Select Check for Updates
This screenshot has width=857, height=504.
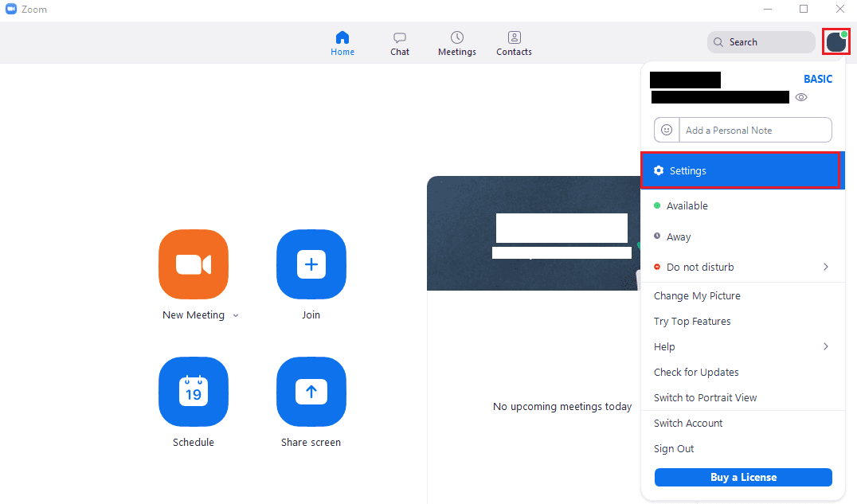[x=696, y=372]
